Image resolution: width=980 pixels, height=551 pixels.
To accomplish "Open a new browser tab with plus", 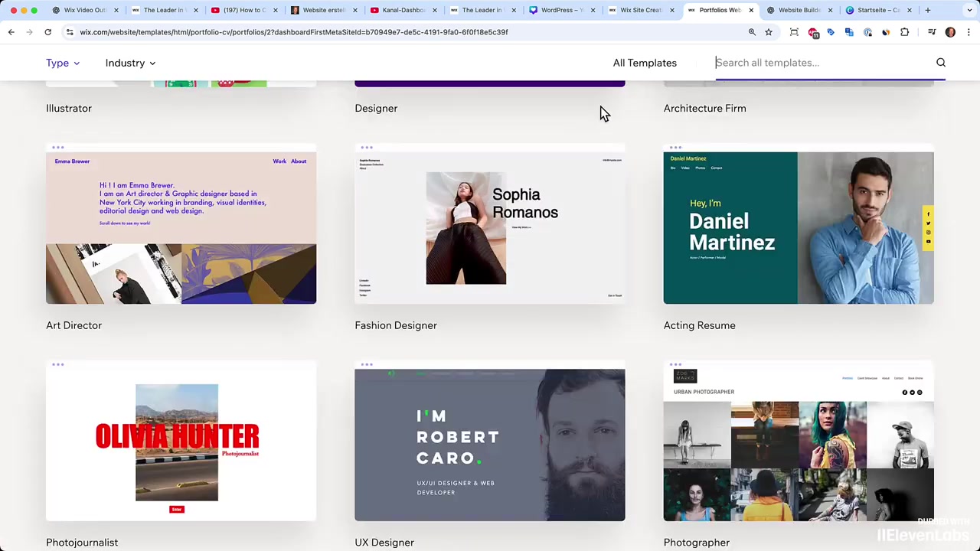I will (x=928, y=10).
